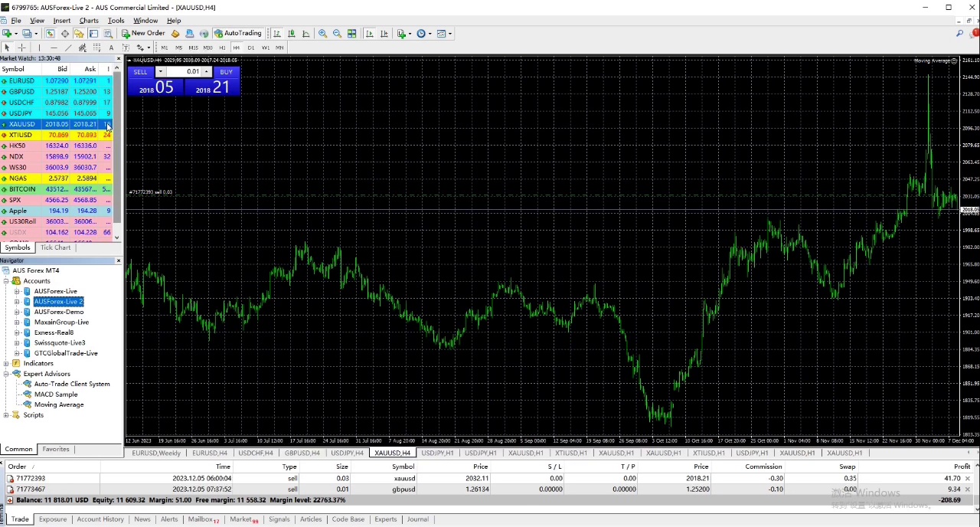980x527 pixels.
Task: Click the blue SELL button
Action: click(140, 72)
